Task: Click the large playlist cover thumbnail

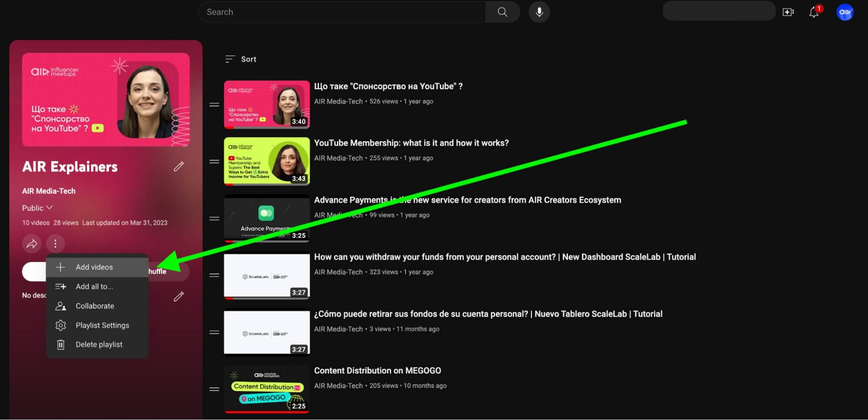Action: pyautogui.click(x=106, y=100)
